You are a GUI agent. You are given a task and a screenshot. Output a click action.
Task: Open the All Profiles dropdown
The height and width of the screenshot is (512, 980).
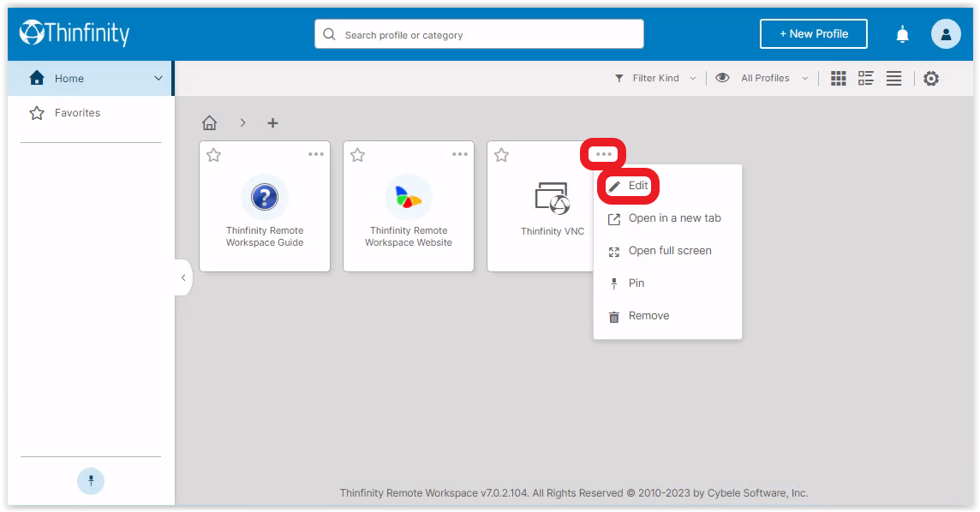(x=774, y=78)
